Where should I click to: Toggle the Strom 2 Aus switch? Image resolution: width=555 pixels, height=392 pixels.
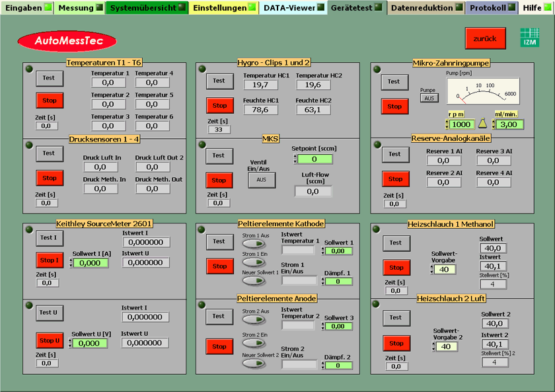pos(254,319)
